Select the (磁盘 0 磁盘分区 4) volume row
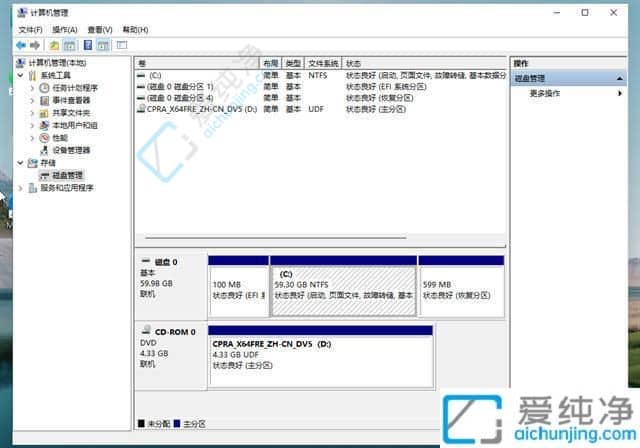The width and height of the screenshot is (640, 448). pos(321,98)
